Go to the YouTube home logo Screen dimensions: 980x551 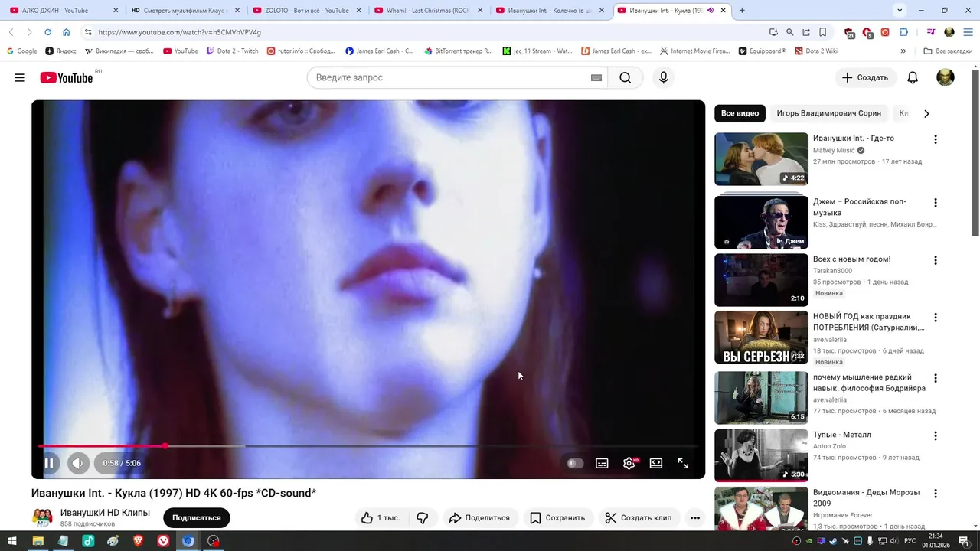66,77
